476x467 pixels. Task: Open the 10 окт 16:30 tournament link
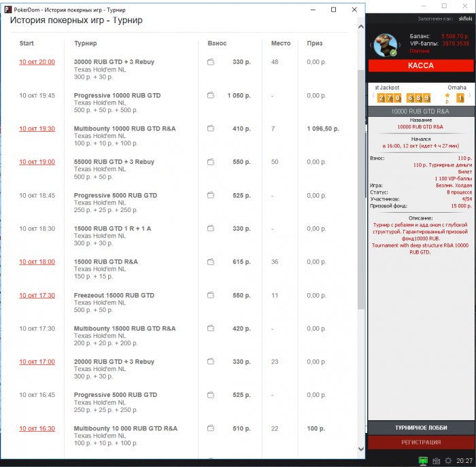click(37, 428)
